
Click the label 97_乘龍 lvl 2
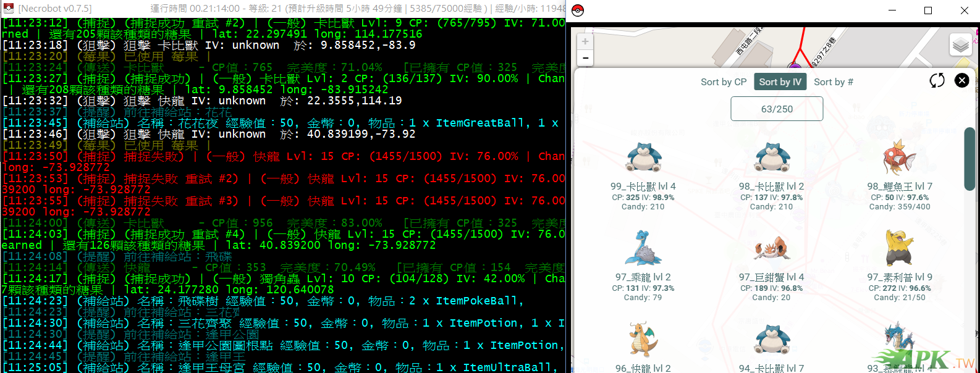(x=643, y=277)
